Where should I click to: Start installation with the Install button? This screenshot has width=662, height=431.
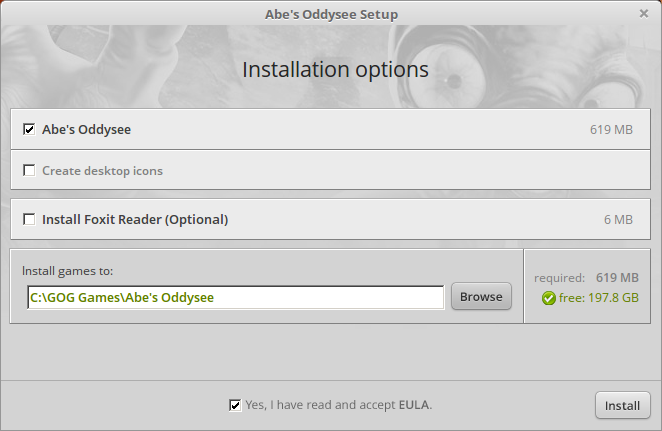[623, 405]
